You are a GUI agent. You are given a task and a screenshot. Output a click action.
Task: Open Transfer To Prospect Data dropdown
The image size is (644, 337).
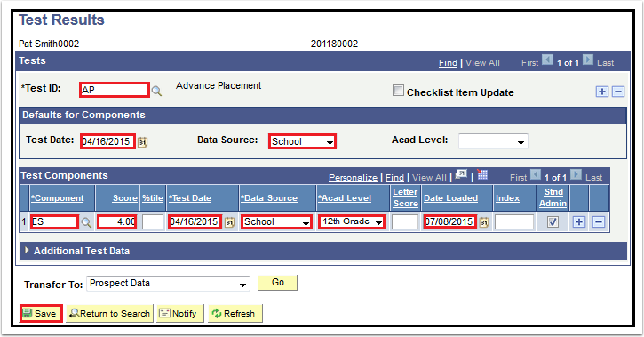tap(168, 284)
